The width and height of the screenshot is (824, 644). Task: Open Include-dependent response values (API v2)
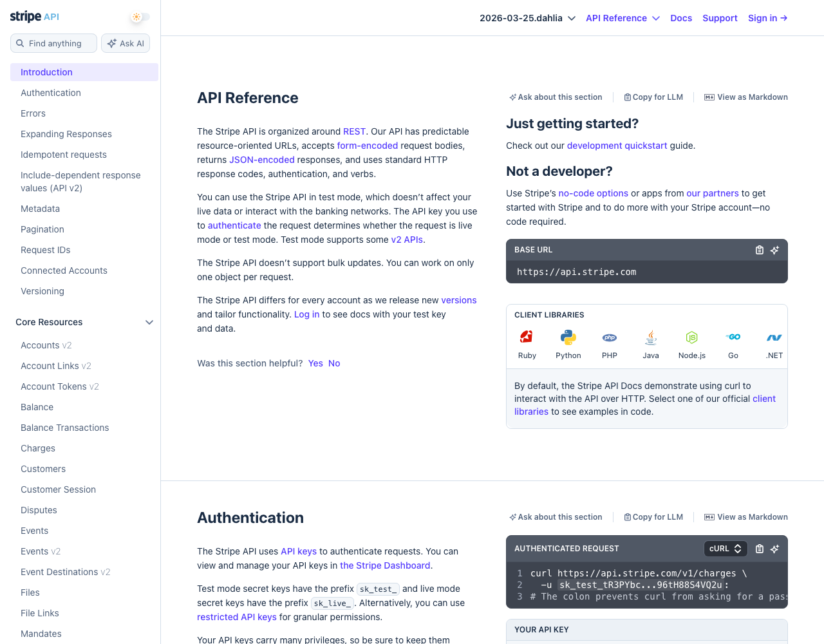pos(80,182)
